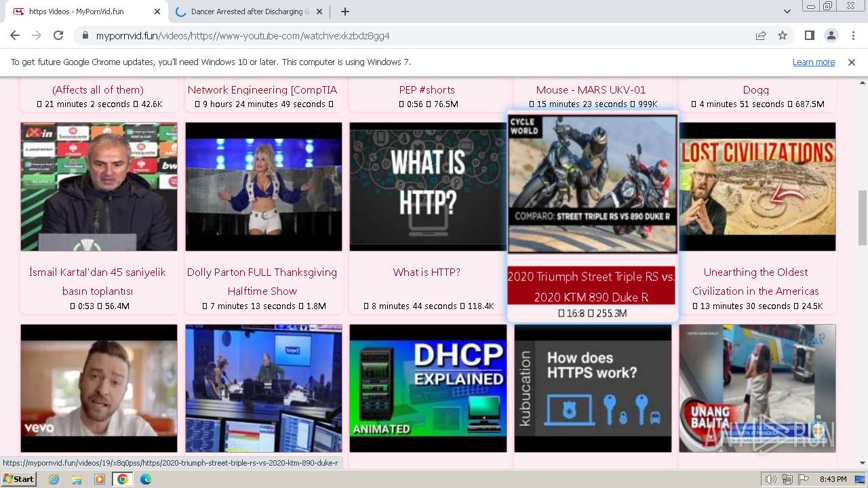The image size is (868, 488).
Task: Select Chrome taskbar icon
Action: click(123, 479)
